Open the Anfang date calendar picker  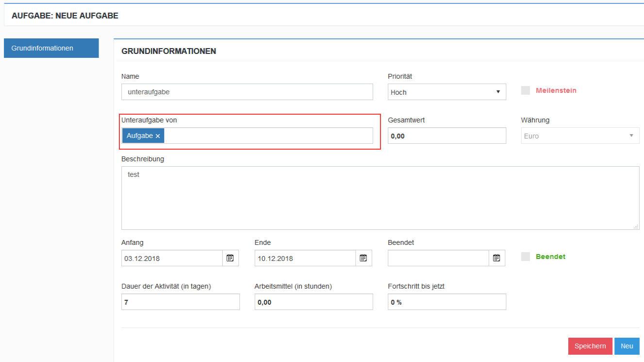[231, 258]
